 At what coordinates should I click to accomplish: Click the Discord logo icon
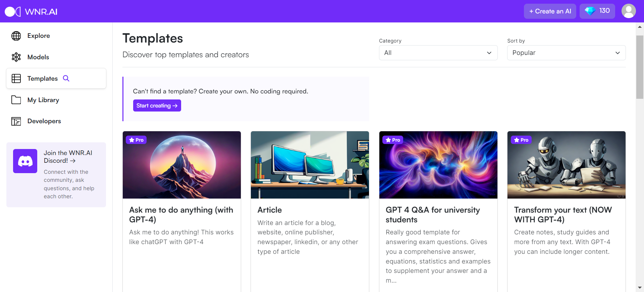[25, 161]
